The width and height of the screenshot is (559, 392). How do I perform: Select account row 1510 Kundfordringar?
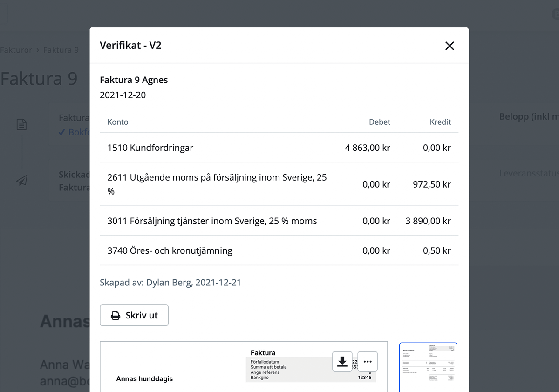point(279,148)
